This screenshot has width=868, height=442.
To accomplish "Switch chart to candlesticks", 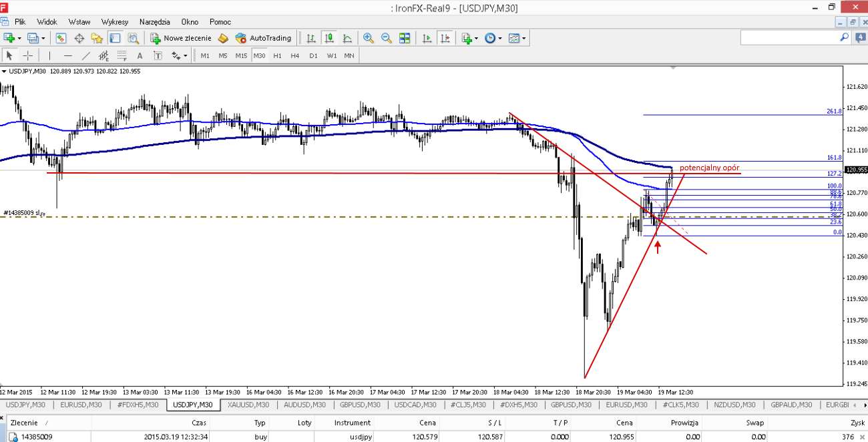I will [329, 38].
